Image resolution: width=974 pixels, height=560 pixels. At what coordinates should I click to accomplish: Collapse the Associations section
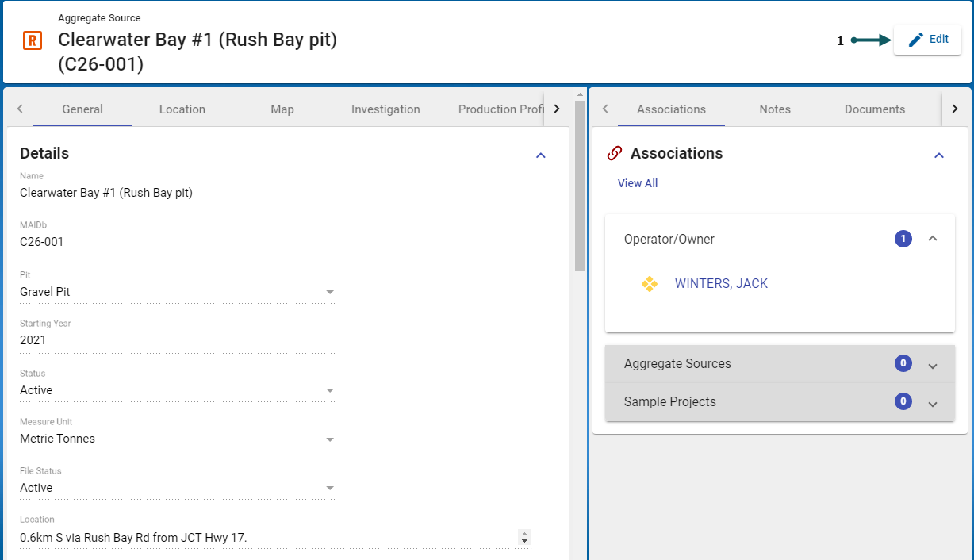(x=939, y=155)
